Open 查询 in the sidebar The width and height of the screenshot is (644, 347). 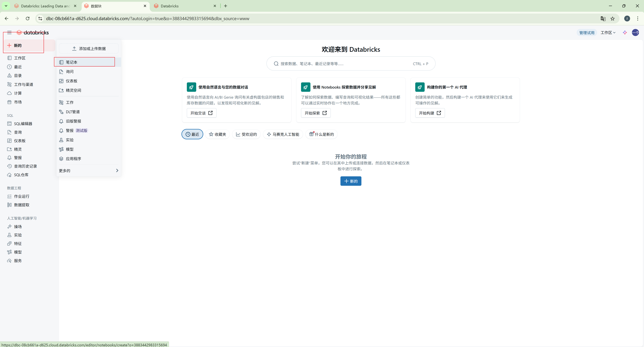(x=29, y=132)
